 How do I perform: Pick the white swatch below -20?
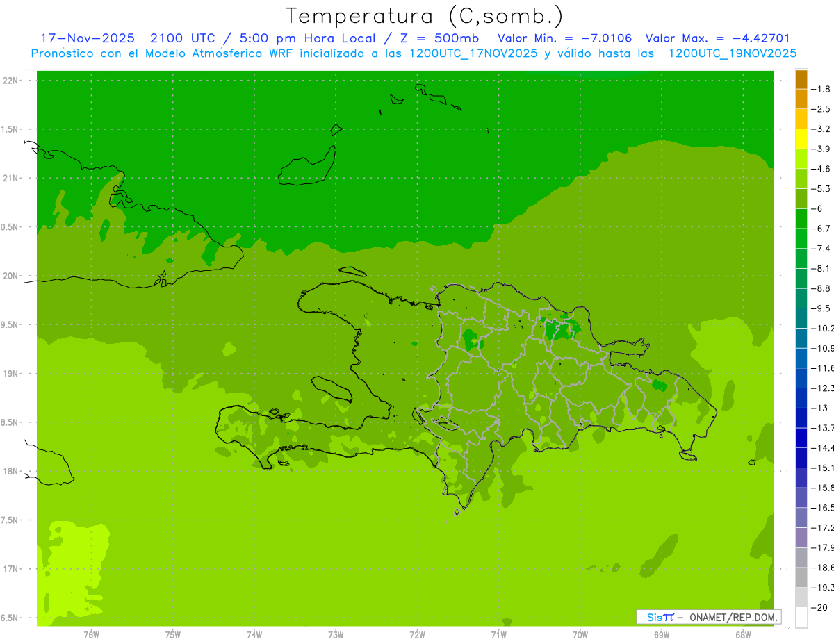(x=801, y=618)
